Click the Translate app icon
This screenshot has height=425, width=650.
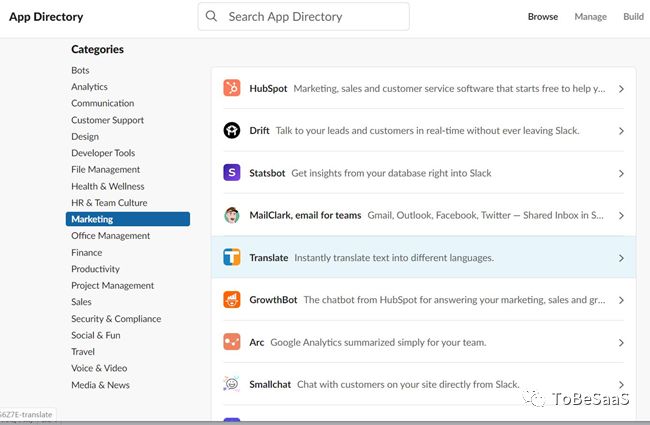click(x=232, y=257)
